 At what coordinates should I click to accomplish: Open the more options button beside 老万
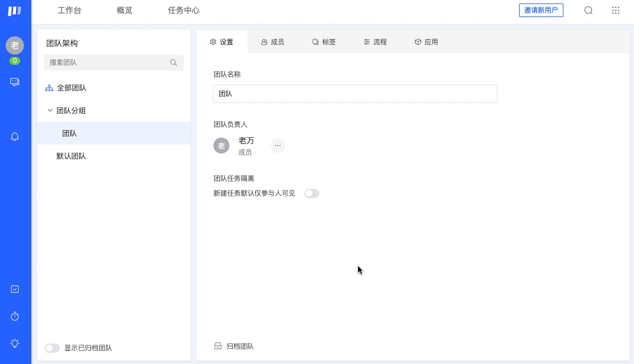277,146
